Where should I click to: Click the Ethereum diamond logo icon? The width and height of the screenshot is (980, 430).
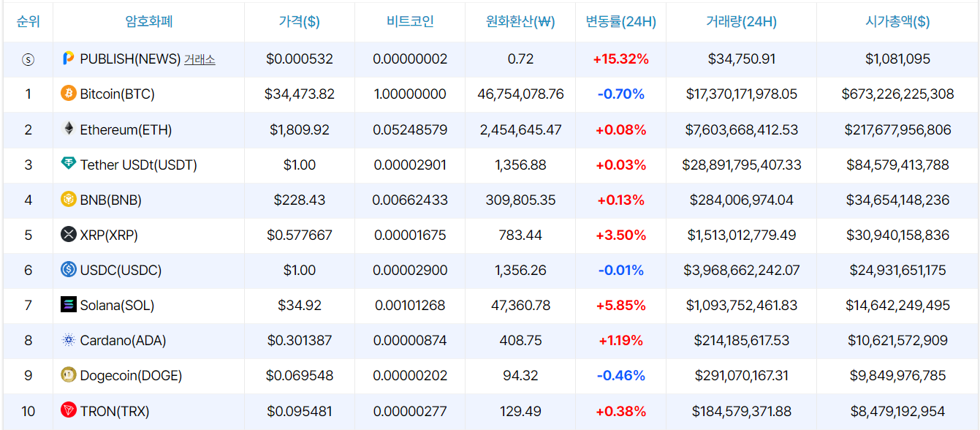click(x=68, y=129)
